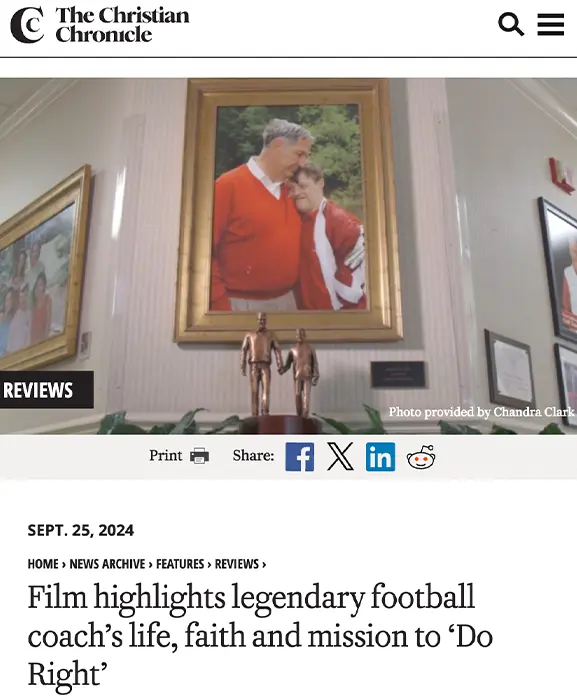Image resolution: width=577 pixels, height=700 pixels.
Task: Share article on LinkedIn
Action: click(x=380, y=457)
